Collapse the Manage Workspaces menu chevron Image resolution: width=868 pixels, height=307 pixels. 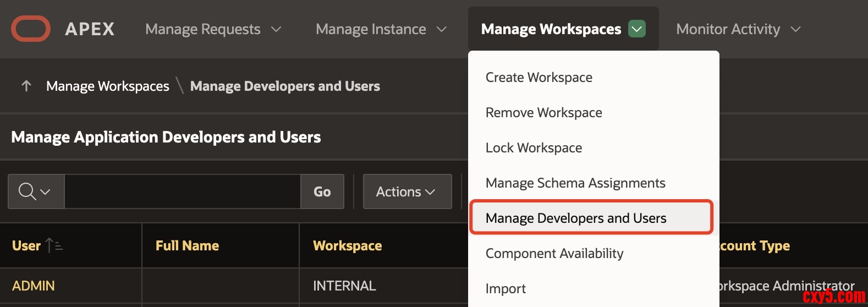point(636,29)
